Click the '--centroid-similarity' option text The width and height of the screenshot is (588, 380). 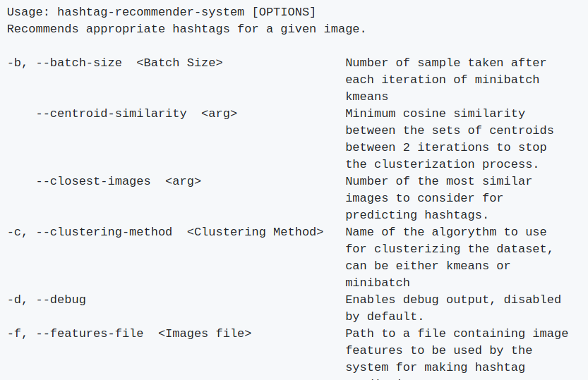coord(112,114)
